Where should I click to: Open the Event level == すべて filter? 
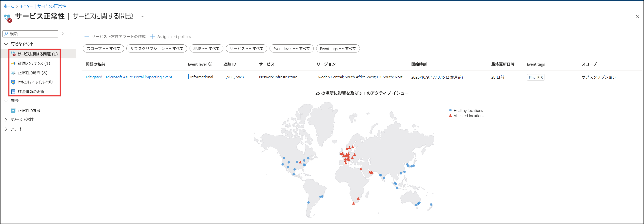point(292,49)
